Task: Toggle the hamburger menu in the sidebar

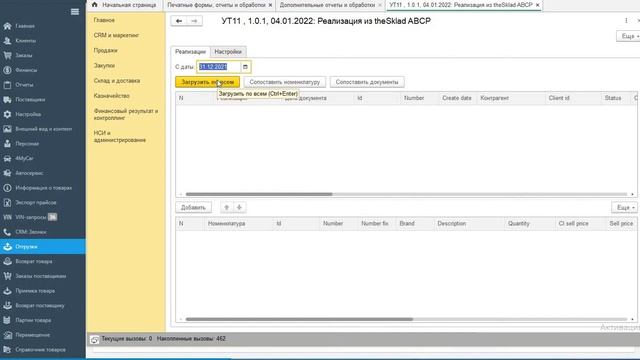Action: pos(75,11)
